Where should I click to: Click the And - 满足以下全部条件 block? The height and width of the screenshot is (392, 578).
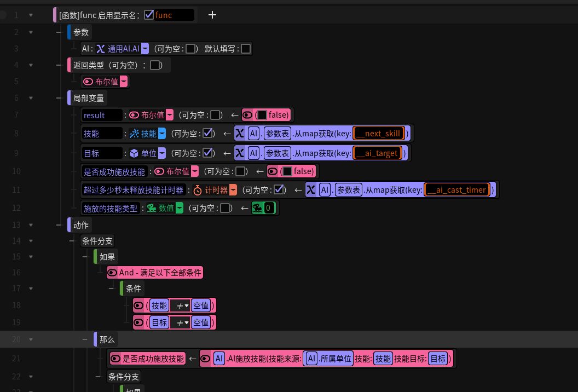coord(155,273)
